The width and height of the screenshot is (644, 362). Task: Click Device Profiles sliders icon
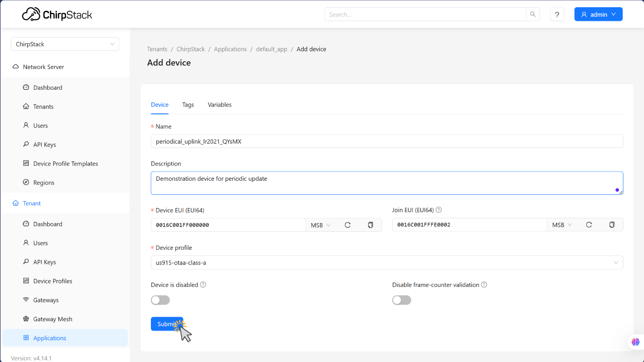pyautogui.click(x=26, y=281)
